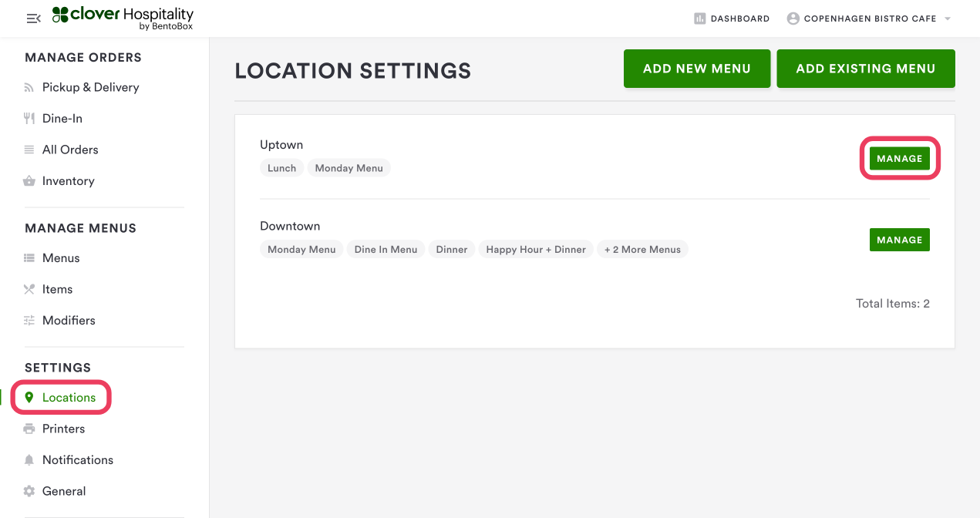Click the Printers icon in sidebar
This screenshot has width=980, height=518.
(29, 429)
